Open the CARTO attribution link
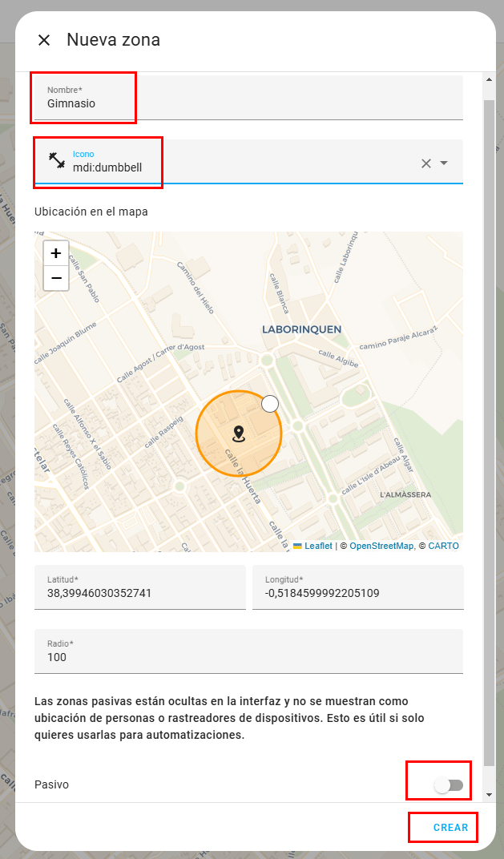 pos(443,546)
